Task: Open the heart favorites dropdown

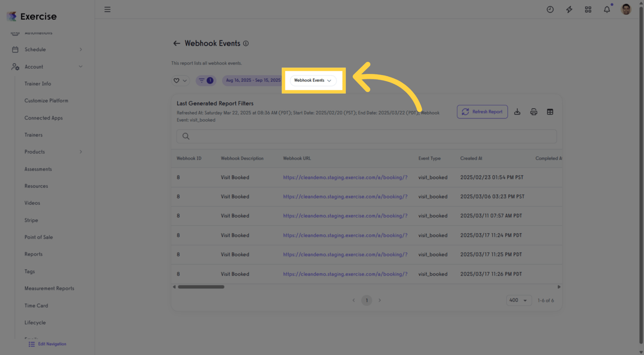Action: (181, 81)
